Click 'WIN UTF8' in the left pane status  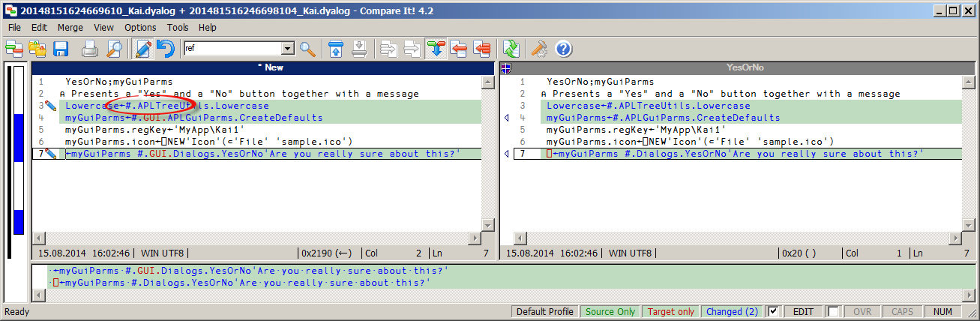point(163,253)
